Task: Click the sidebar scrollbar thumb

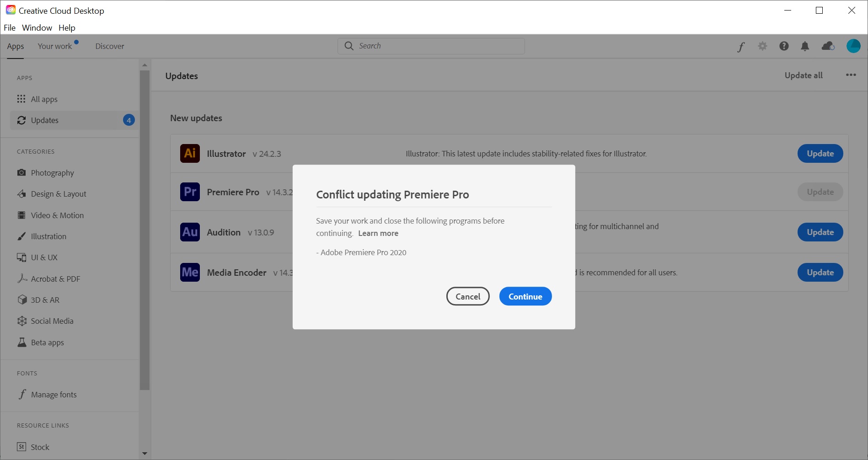Action: coord(145,230)
